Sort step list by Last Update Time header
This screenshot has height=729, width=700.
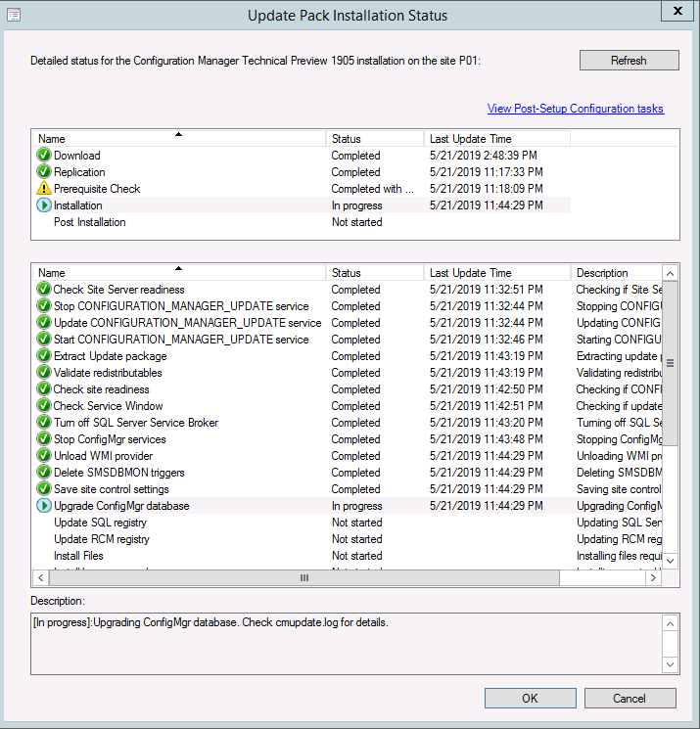pos(497,272)
